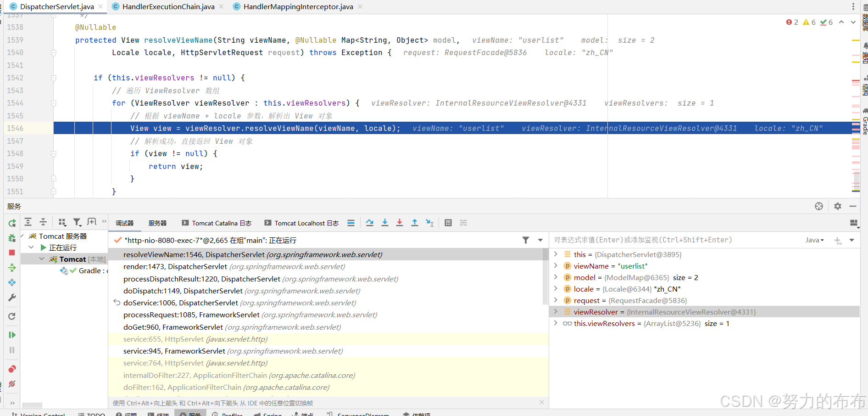868x416 pixels.
Task: Collapse the Tomcat 服务器 tree node
Action: click(22, 236)
